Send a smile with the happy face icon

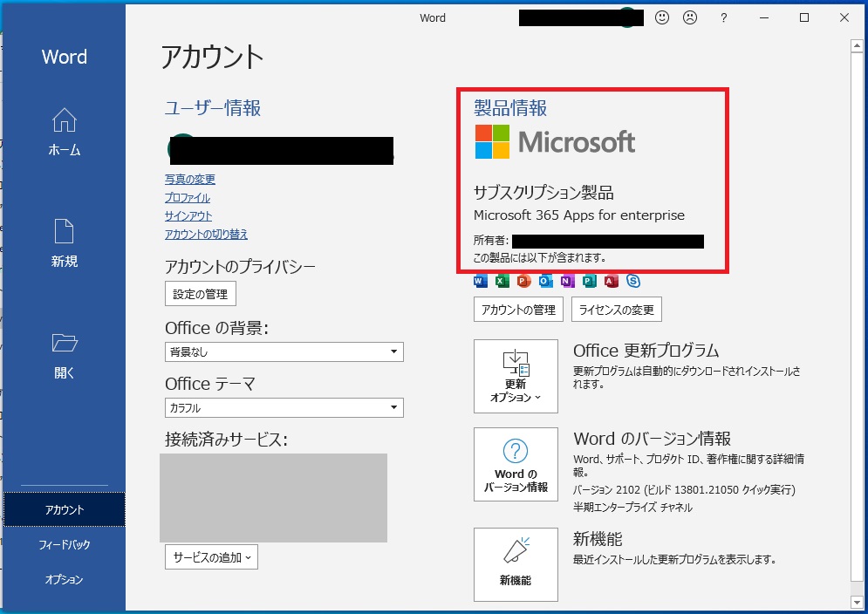point(662,17)
